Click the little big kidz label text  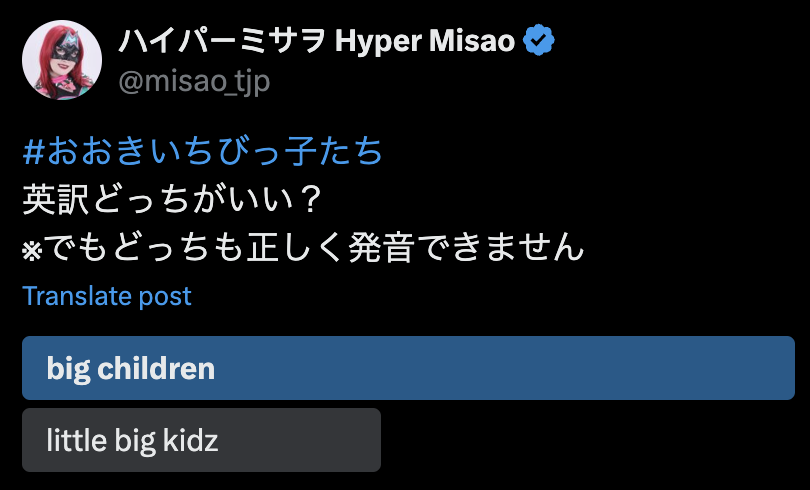132,440
